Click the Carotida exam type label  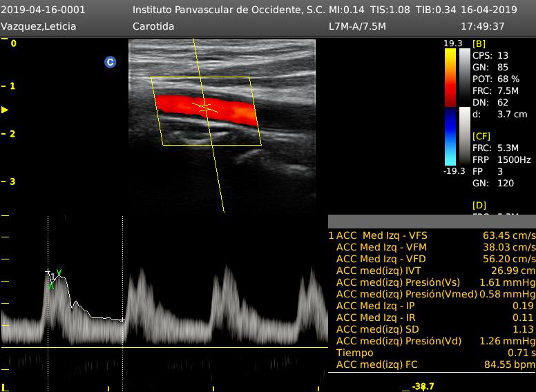tap(153, 26)
